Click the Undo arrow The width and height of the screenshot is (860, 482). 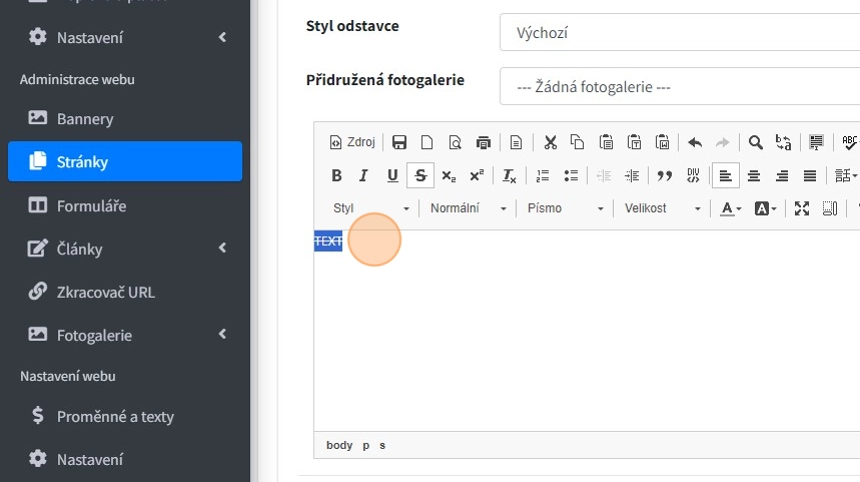695,142
